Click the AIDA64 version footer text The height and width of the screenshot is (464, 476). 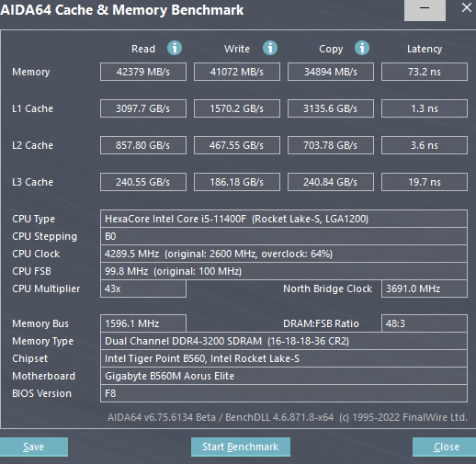coord(288,417)
